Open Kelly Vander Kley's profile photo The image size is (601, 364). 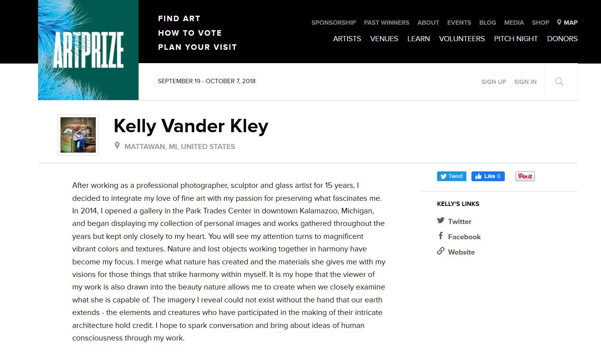78,135
